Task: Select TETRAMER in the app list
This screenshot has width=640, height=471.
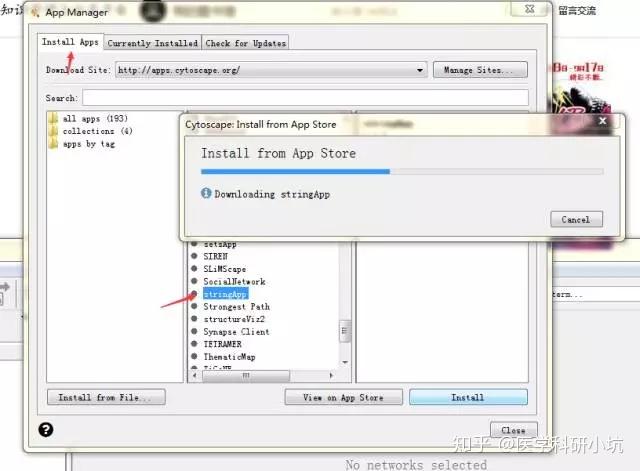Action: click(x=222, y=344)
